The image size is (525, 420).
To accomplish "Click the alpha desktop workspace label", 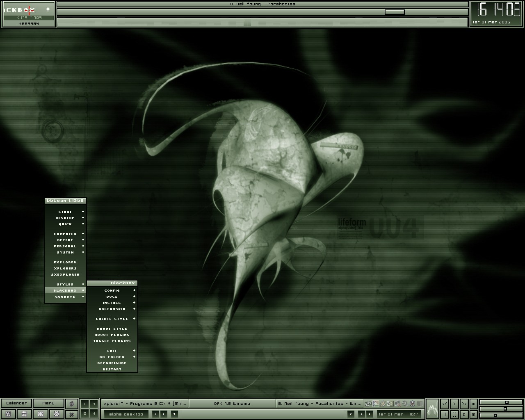I will pyautogui.click(x=126, y=414).
